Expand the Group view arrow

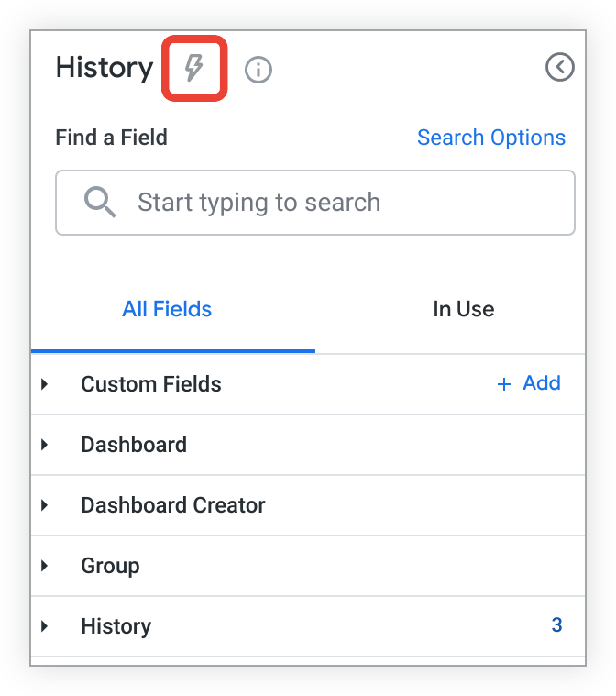[44, 566]
